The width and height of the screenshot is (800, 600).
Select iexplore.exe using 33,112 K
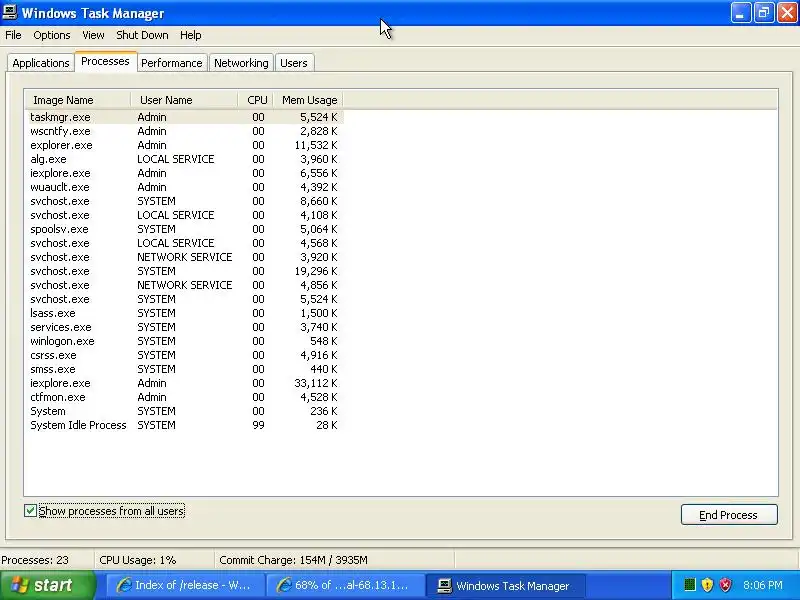pyautogui.click(x=184, y=384)
